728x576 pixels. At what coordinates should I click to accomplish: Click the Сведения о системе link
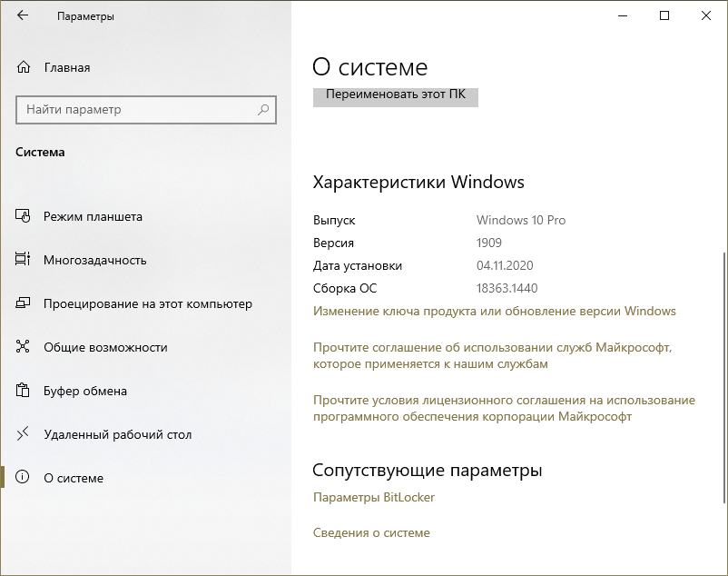[371, 532]
